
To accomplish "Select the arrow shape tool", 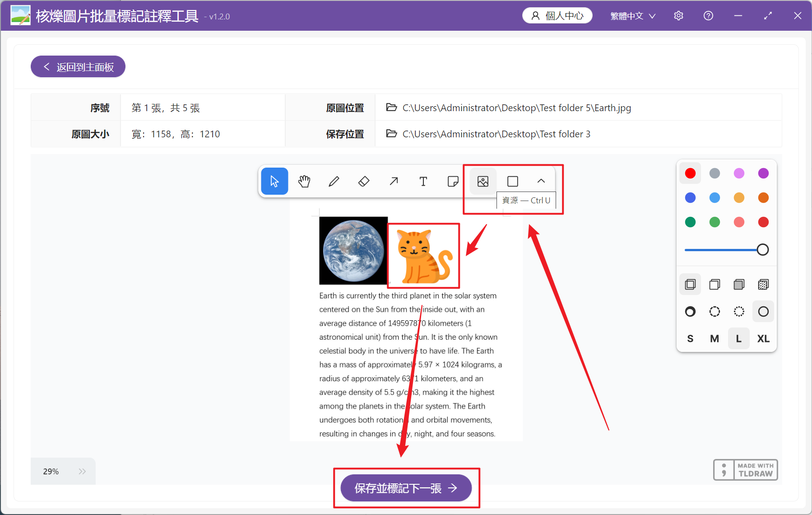I will click(394, 181).
